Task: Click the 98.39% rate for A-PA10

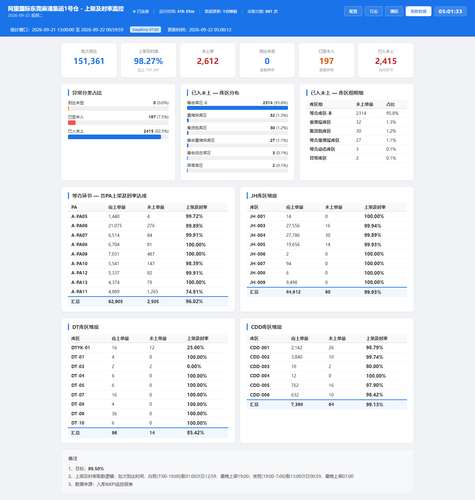Action: click(x=194, y=263)
